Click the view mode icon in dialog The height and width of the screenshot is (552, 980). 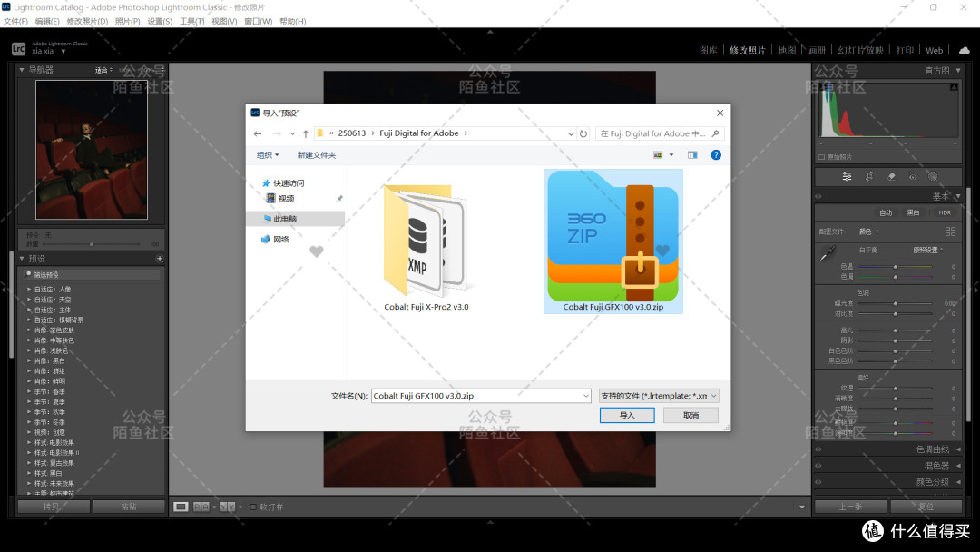658,155
